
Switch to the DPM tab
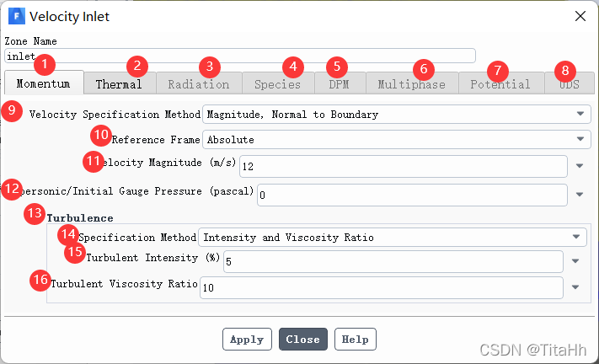339,84
